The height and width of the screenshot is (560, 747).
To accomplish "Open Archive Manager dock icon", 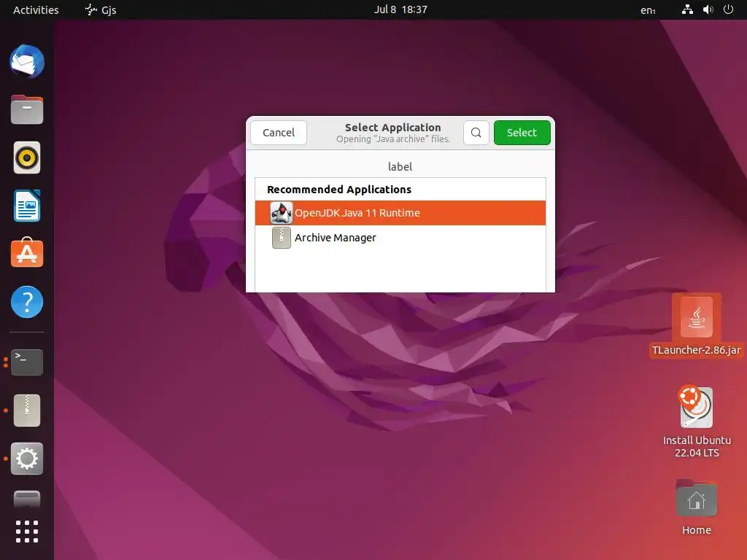I will click(x=27, y=411).
